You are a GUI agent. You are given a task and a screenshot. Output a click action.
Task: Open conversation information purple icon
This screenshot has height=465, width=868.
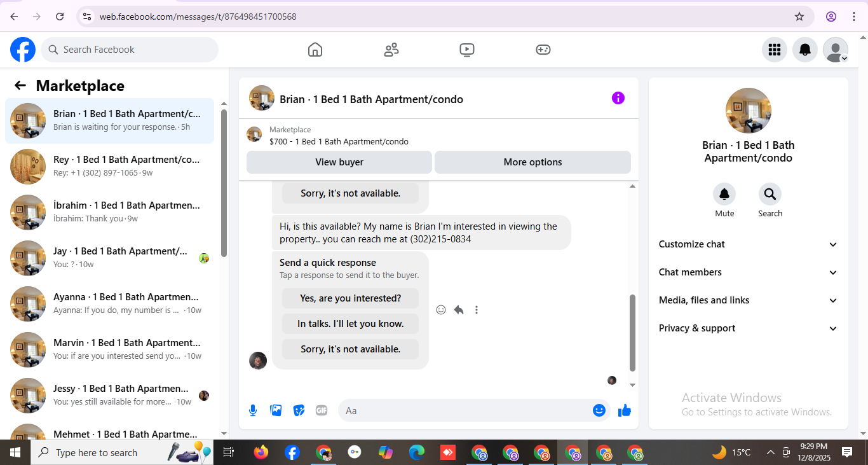[618, 98]
